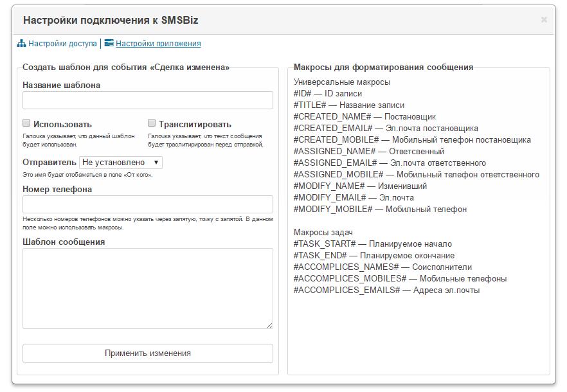The height and width of the screenshot is (392, 567).
Task: Click inside the Шаблон сообщения text area
Action: (x=147, y=288)
